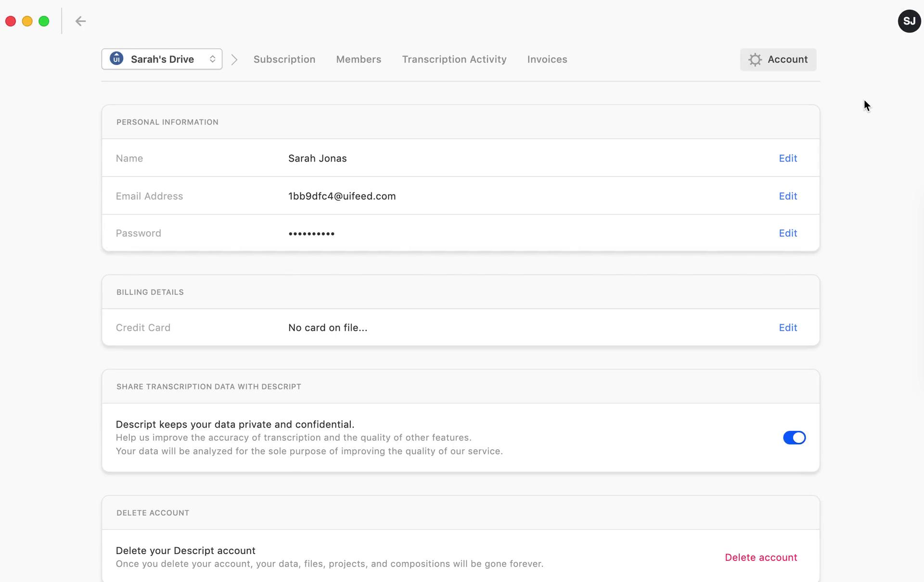The width and height of the screenshot is (924, 582).
Task: Click Edit next to Email Address
Action: 788,196
